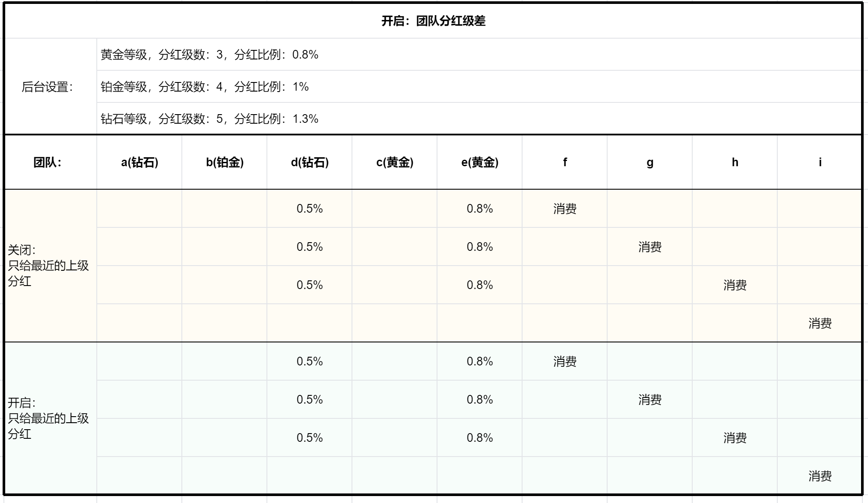868x503 pixels.
Task: Click the title cell 开启：团队分红级差
Action: [x=433, y=21]
